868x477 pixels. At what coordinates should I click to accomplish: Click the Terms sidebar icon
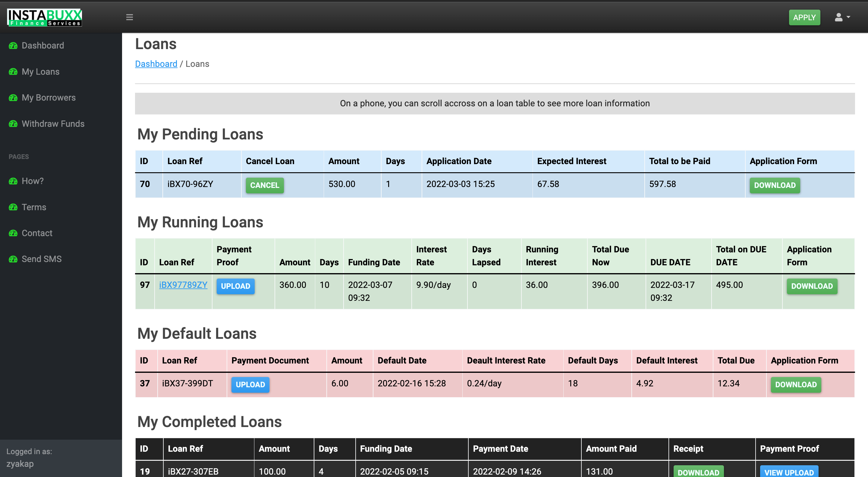click(13, 207)
